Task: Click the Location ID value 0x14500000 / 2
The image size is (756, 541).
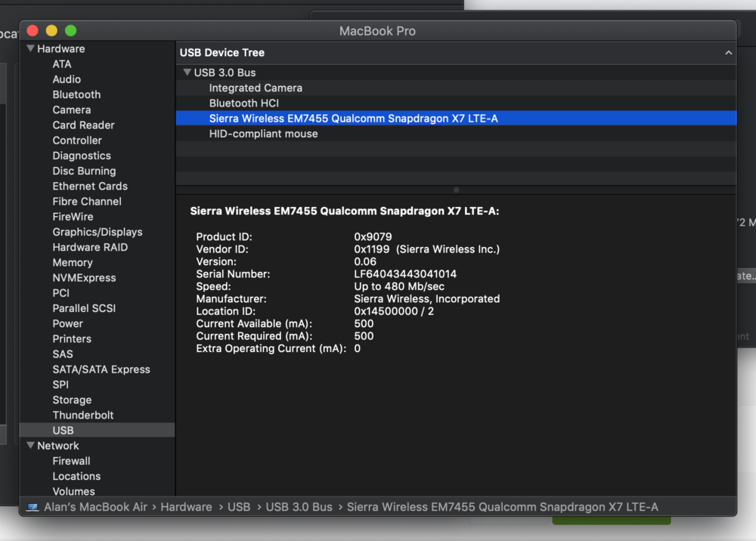Action: tap(394, 311)
